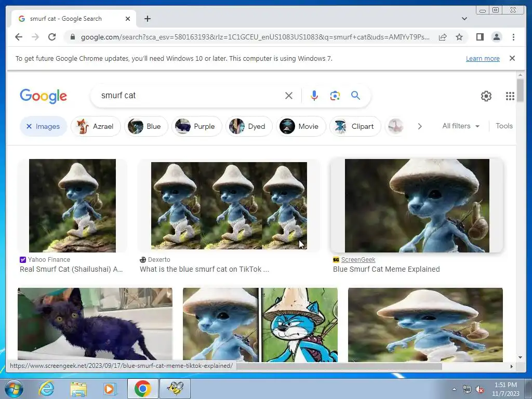
Task: Open the taskbar clock and date
Action: pyautogui.click(x=506, y=389)
